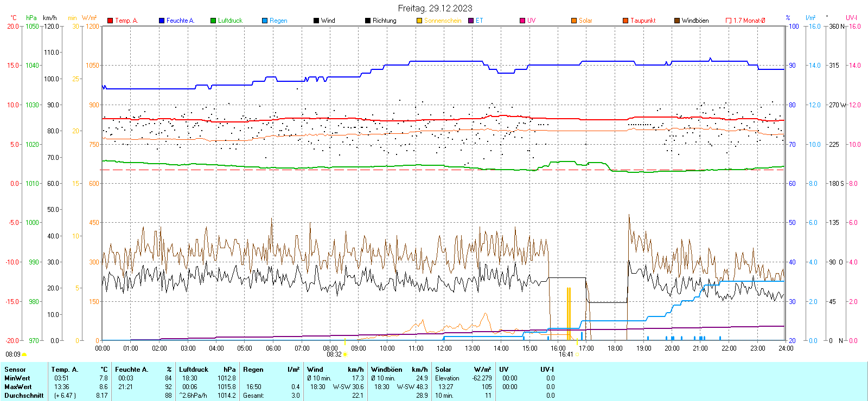Click the purple ET legend square

point(471,21)
